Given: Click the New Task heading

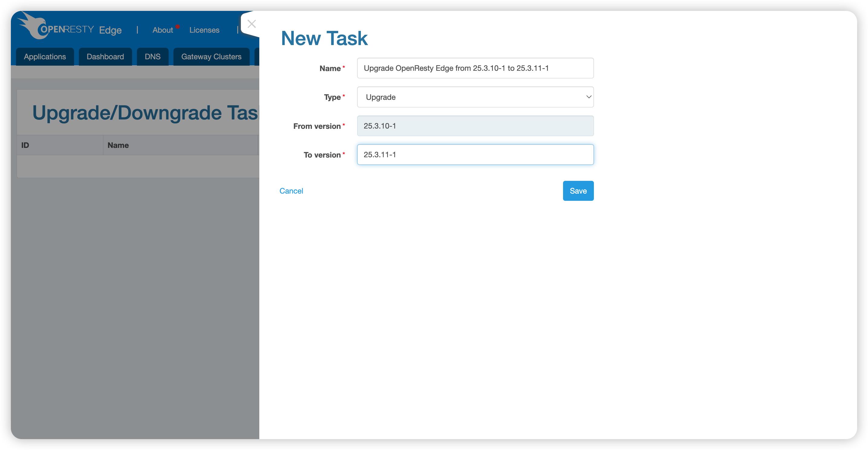Looking at the screenshot, I should click(324, 38).
